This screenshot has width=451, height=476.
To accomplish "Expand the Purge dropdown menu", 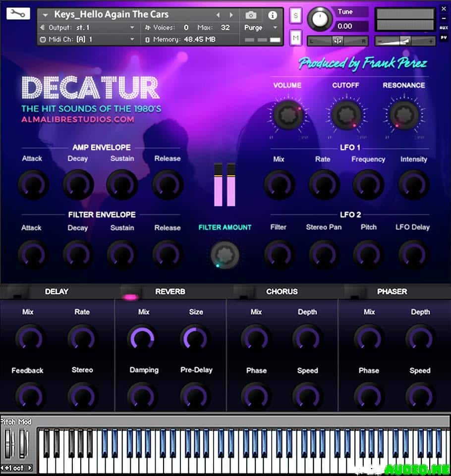I will pos(276,28).
